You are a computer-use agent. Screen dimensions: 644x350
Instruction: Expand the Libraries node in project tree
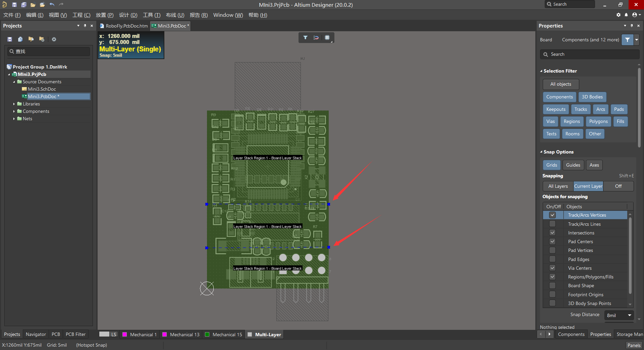tap(14, 104)
